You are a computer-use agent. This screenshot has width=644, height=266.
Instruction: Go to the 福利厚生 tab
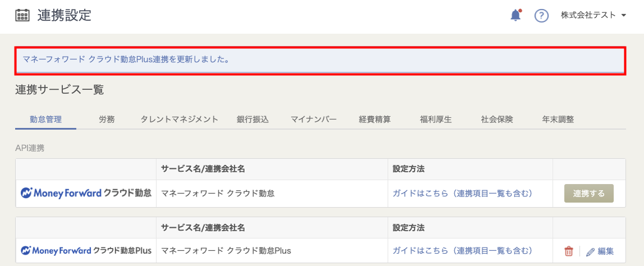(x=436, y=119)
